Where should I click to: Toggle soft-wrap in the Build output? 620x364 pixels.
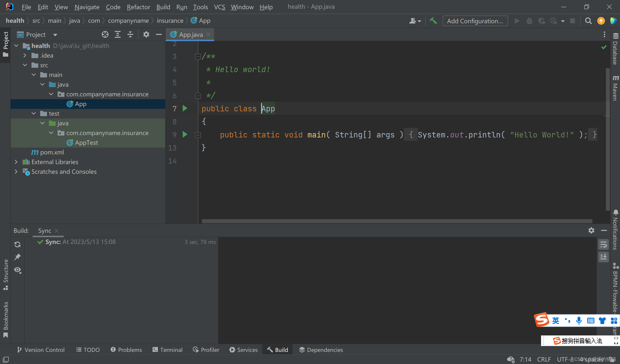(603, 244)
